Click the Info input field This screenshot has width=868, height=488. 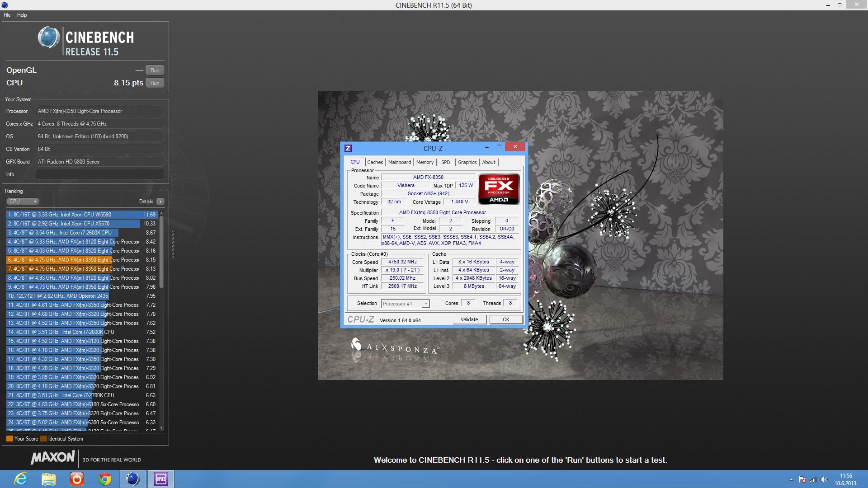click(99, 174)
